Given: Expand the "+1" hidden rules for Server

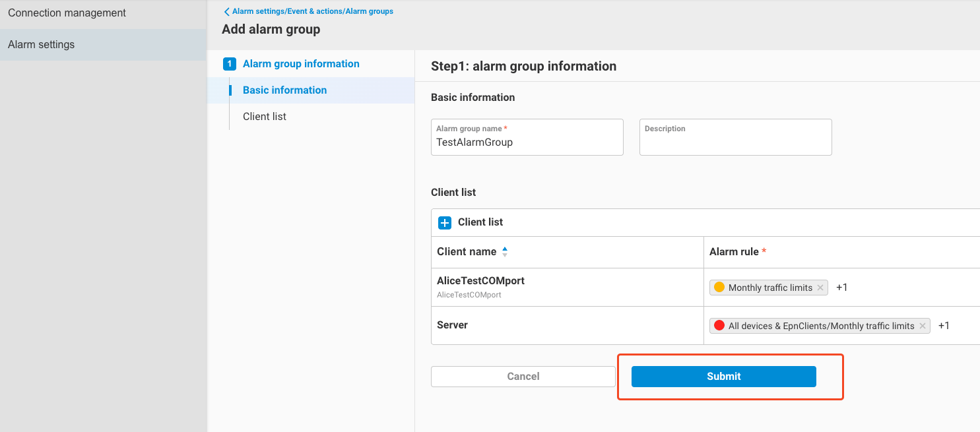Looking at the screenshot, I should [x=943, y=325].
